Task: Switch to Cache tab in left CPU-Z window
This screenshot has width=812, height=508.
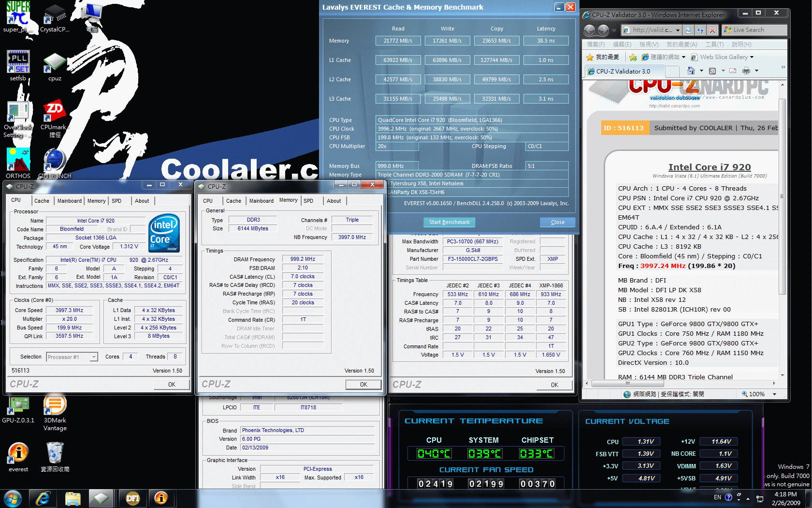Action: click(42, 201)
